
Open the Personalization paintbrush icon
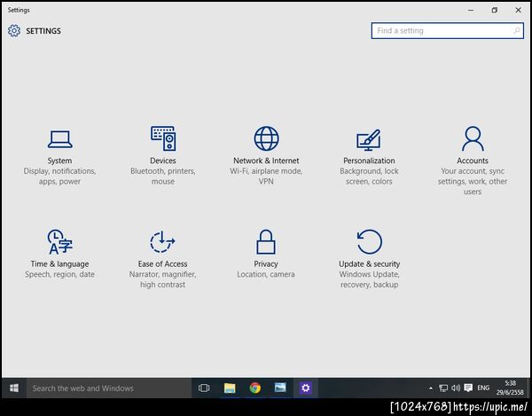(x=369, y=139)
